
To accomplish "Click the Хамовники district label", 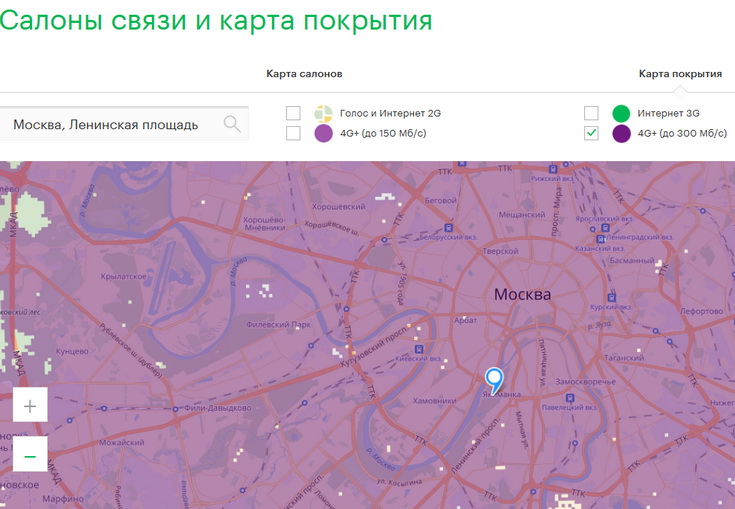I will pyautogui.click(x=435, y=401).
